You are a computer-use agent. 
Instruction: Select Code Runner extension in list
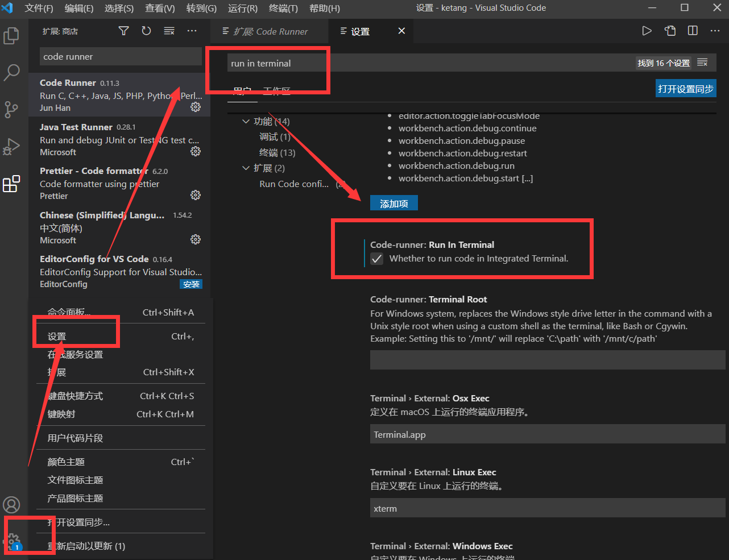(x=119, y=95)
